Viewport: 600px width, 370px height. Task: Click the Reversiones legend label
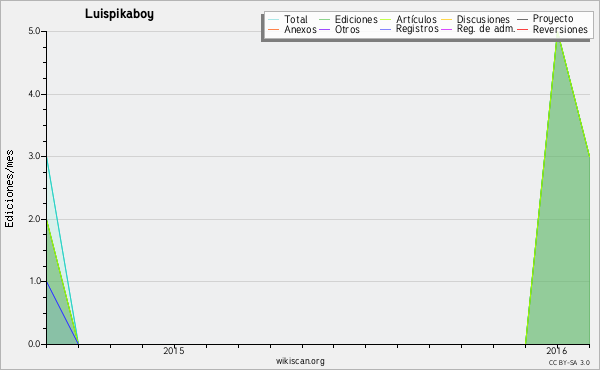(560, 29)
